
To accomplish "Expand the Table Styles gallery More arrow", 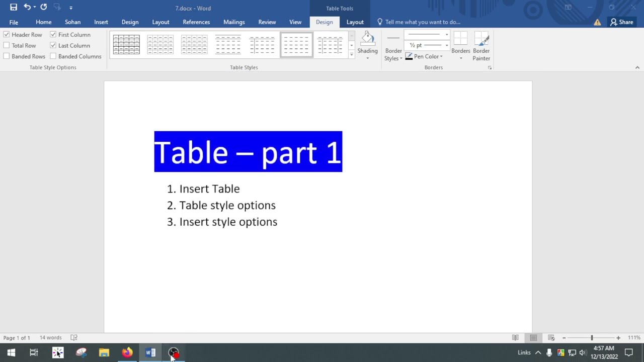I will point(351,54).
